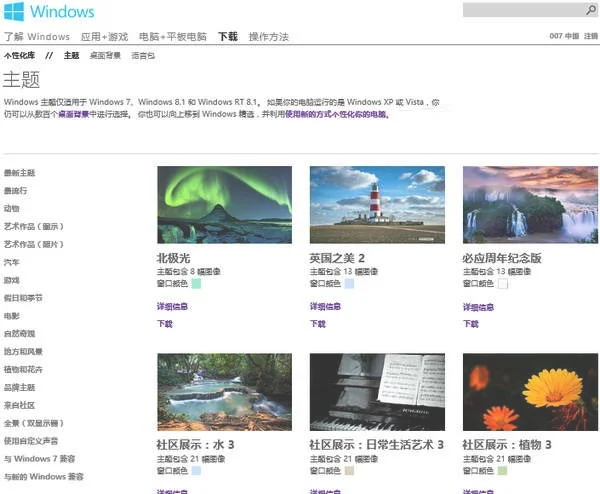Viewport: 600px width, 494px height.
Task: Choose the 自然奇观 category
Action: pos(20,334)
